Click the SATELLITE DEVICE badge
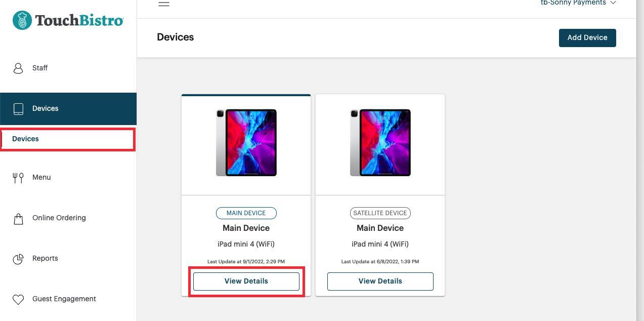 pyautogui.click(x=380, y=213)
